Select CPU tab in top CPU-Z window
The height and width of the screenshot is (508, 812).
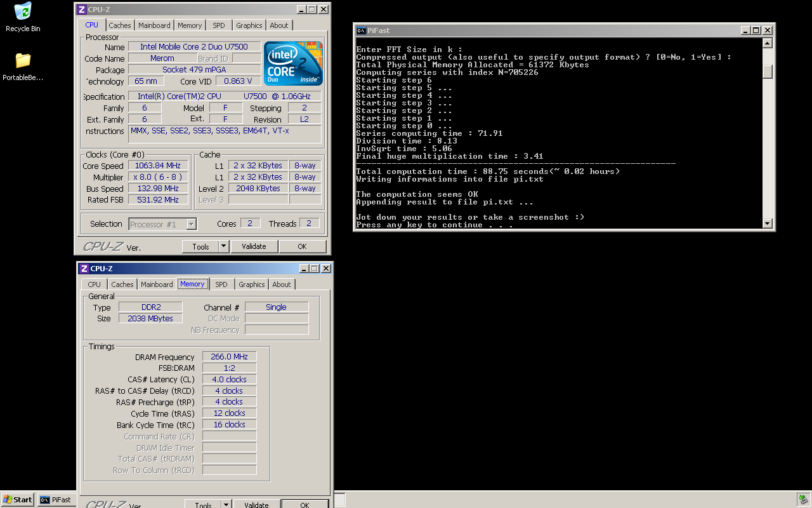92,25
